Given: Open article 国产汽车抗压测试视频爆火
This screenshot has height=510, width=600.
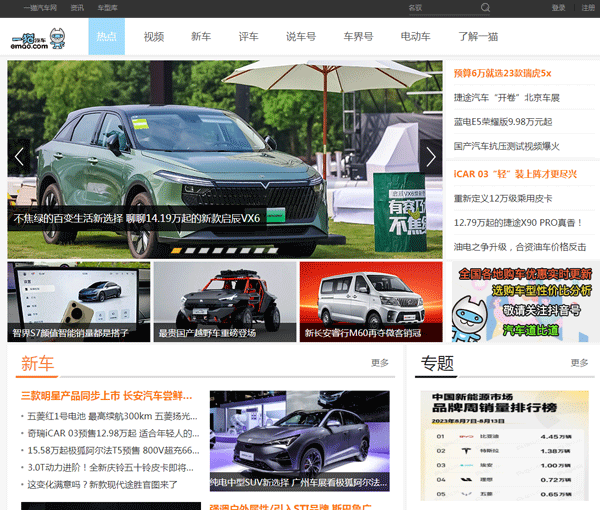Looking at the screenshot, I should [507, 146].
